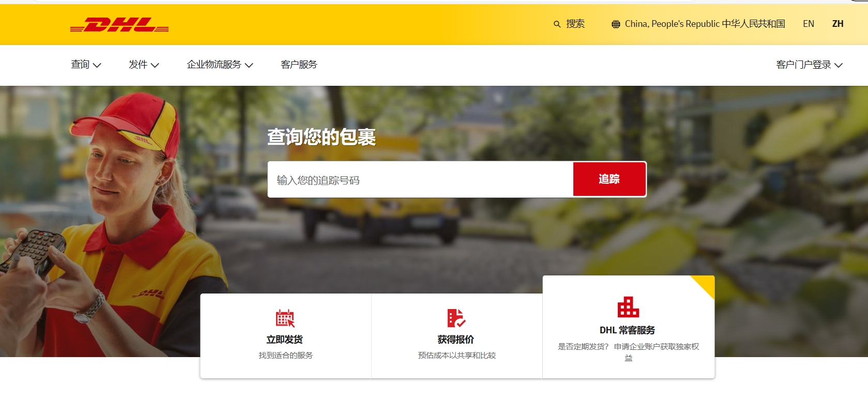The height and width of the screenshot is (416, 868).
Task: Click the document checkmark icon for 获得报价
Action: point(456,318)
